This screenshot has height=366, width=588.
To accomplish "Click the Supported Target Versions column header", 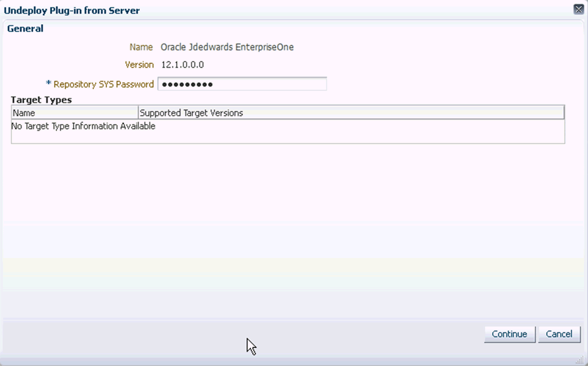I will click(x=351, y=113).
